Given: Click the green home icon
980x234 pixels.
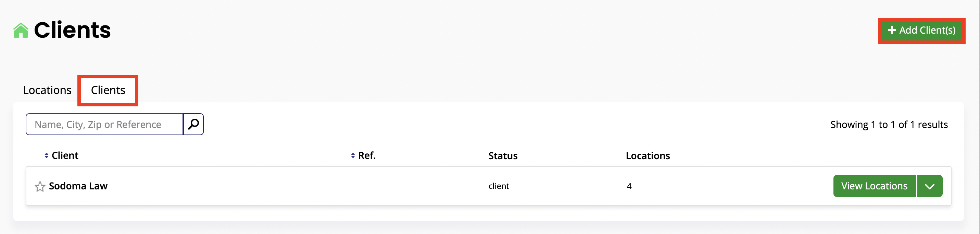Looking at the screenshot, I should click(21, 31).
